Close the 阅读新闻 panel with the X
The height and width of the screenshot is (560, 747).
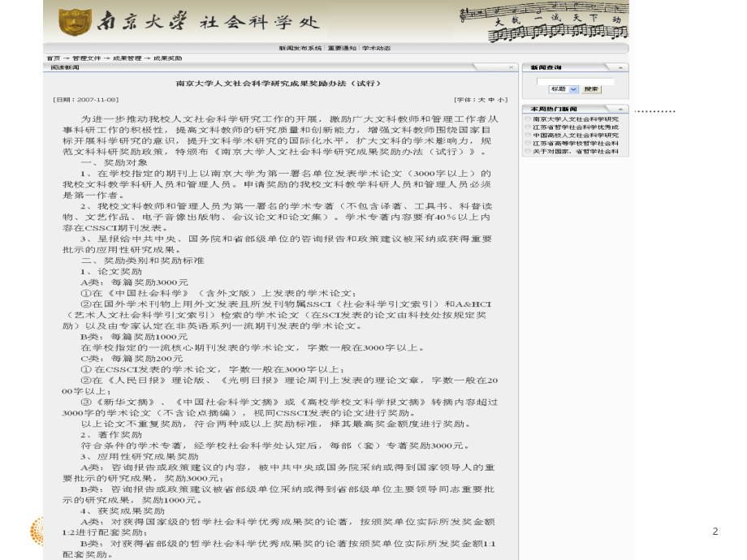click(x=512, y=67)
